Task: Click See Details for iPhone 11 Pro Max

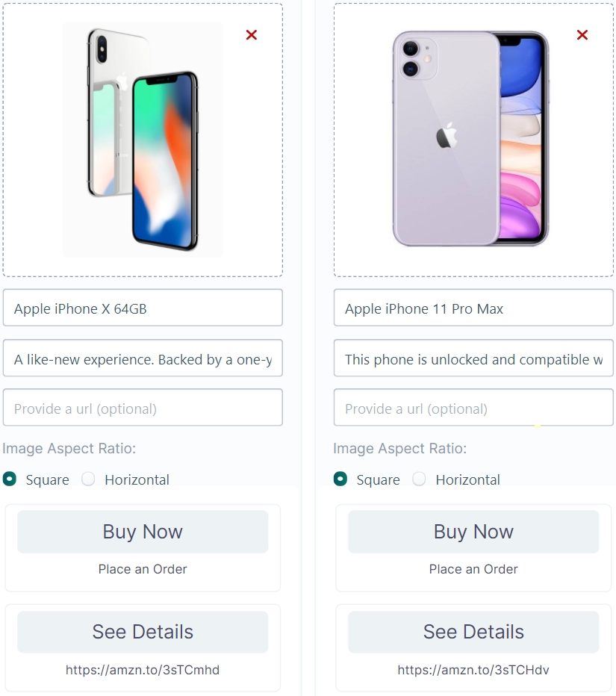Action: [x=473, y=632]
